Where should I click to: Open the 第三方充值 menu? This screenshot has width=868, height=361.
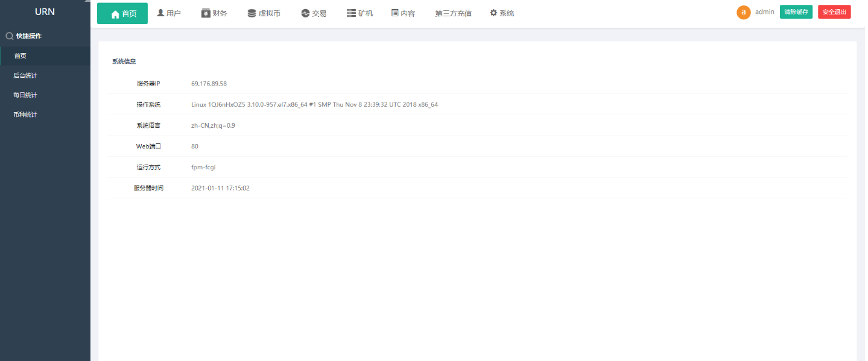click(x=453, y=13)
